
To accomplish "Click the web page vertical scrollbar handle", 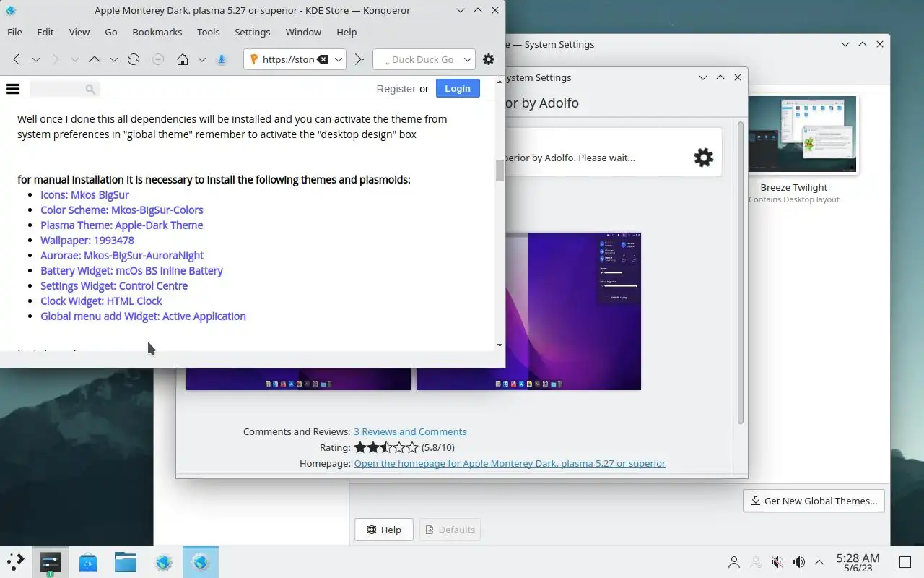I will [x=499, y=171].
